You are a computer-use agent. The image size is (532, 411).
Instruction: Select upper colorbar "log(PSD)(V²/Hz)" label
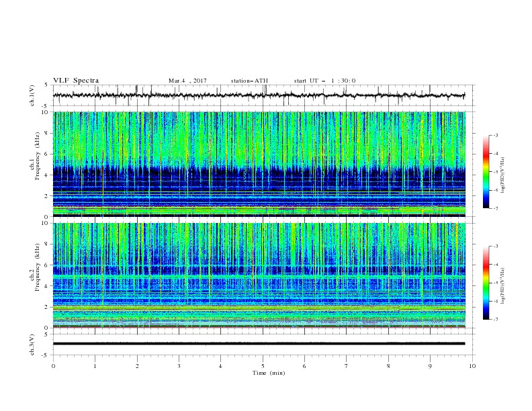pyautogui.click(x=503, y=175)
